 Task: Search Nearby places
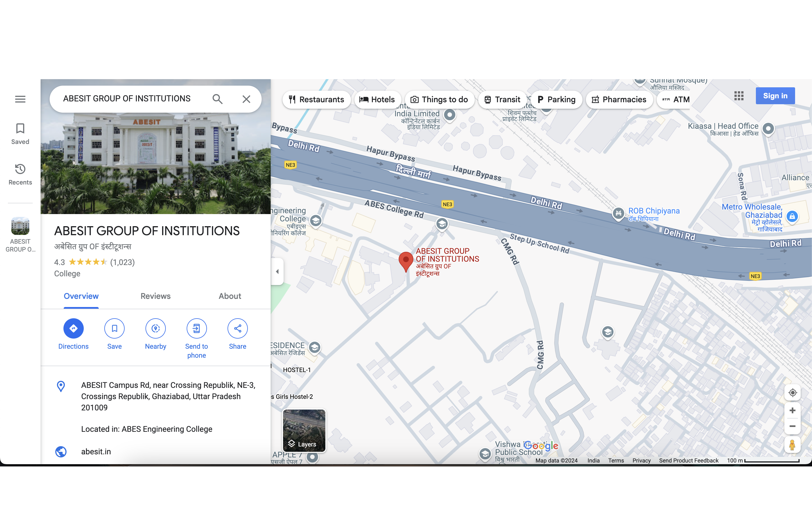[155, 328]
